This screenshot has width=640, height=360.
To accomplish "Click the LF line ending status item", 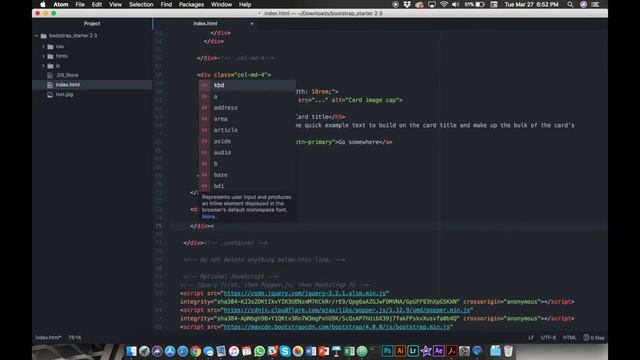I will click(x=531, y=338).
